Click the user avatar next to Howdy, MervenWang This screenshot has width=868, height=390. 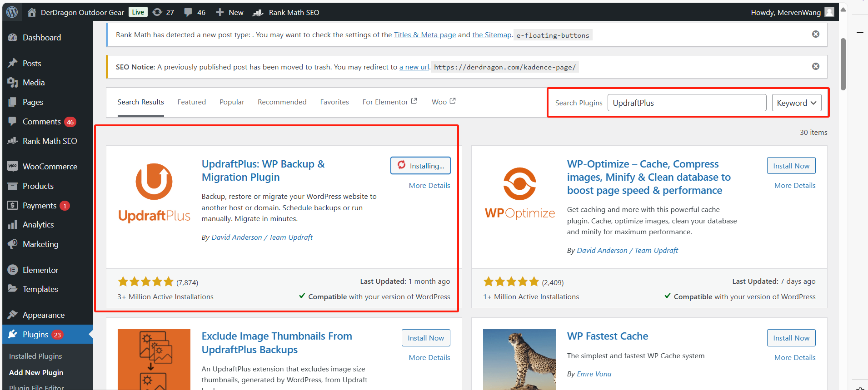coord(829,12)
